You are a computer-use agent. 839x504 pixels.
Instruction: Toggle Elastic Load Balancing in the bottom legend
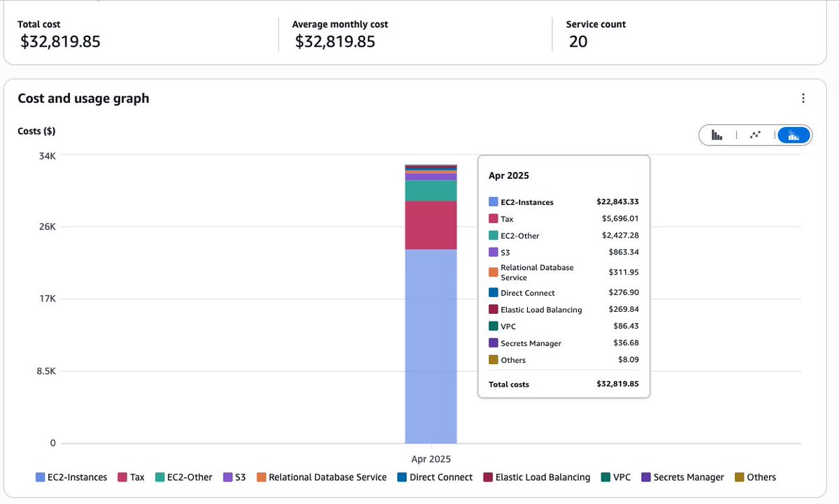[x=537, y=477]
